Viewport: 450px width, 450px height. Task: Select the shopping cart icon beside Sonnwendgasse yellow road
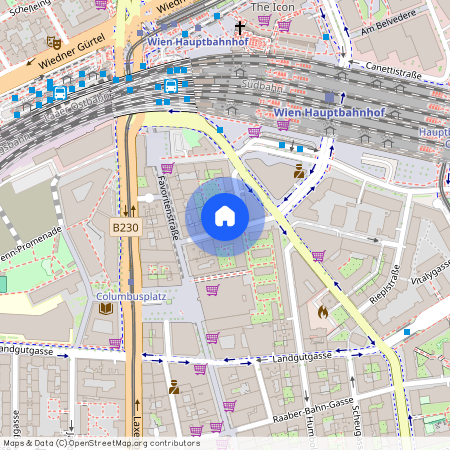tap(318, 256)
